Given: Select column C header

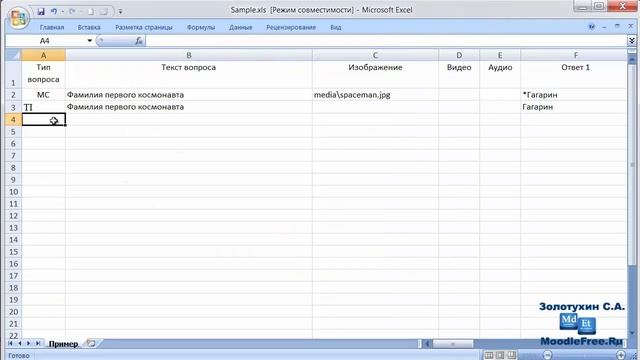Looking at the screenshot, I should click(375, 55).
